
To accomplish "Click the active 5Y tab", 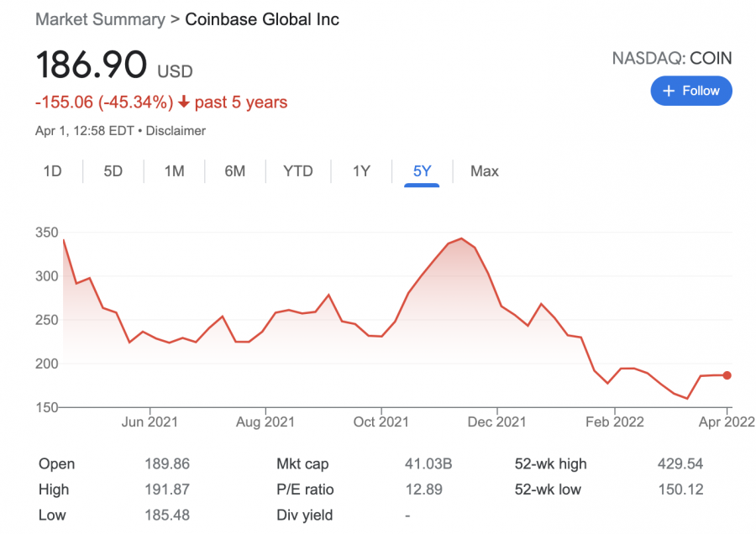I will [422, 171].
